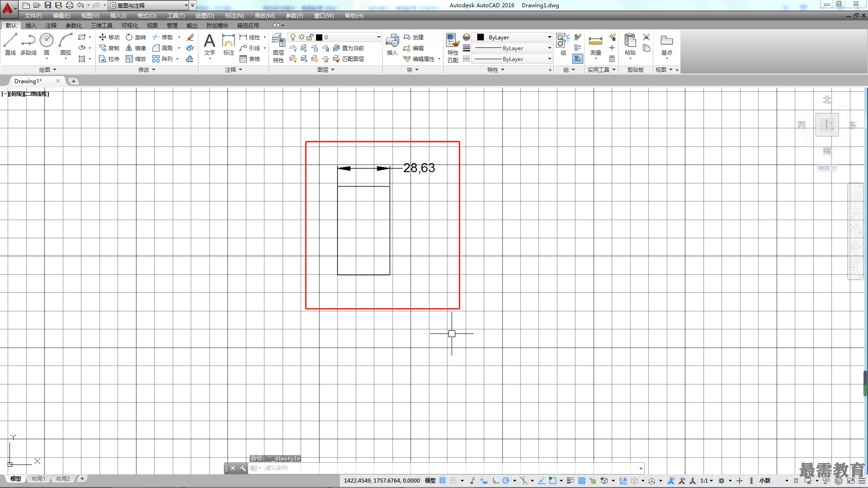Click the Leader (引线) tool
The image size is (868, 488).
(x=250, y=48)
